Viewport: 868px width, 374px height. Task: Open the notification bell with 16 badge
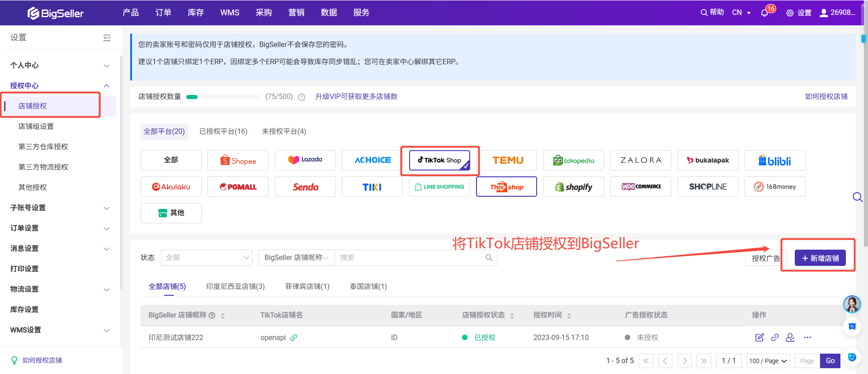coord(765,13)
